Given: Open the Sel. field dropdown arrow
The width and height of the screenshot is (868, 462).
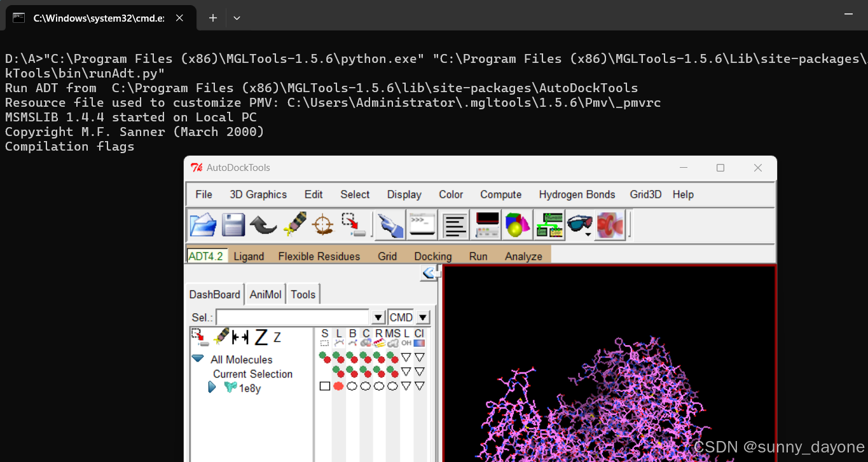Looking at the screenshot, I should pyautogui.click(x=378, y=317).
